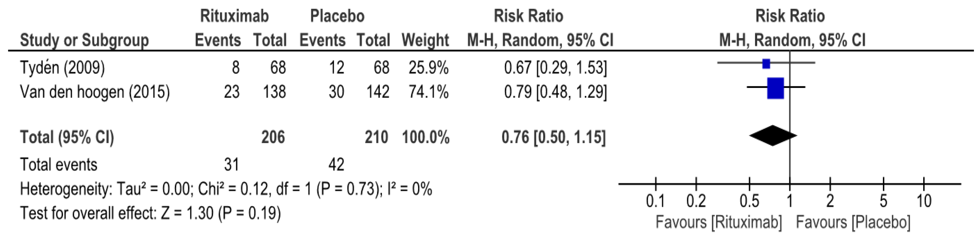Click the Heterogeneity statistics line
Image resolution: width=980 pixels, height=240 pixels.
pyautogui.click(x=226, y=189)
